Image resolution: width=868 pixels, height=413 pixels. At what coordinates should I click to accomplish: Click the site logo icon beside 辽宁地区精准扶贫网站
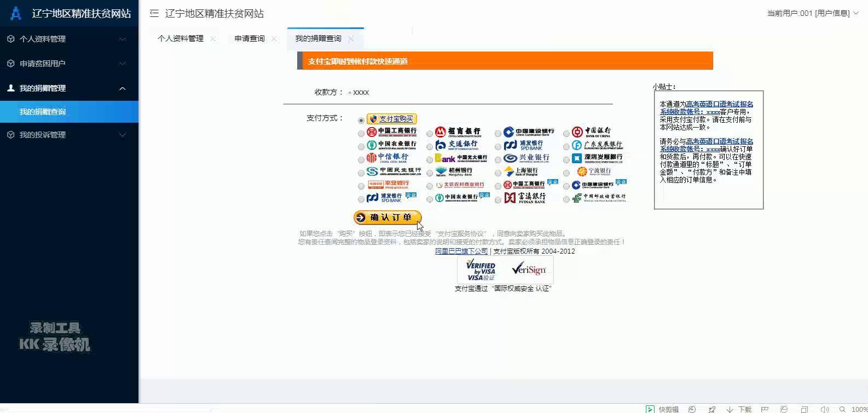point(16,13)
